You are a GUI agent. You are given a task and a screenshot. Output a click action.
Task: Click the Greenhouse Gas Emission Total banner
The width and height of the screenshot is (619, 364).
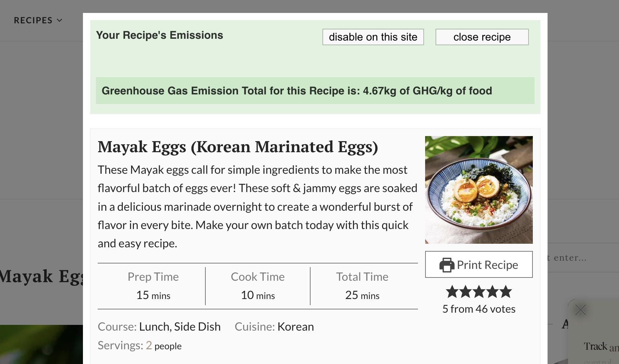pos(315,90)
